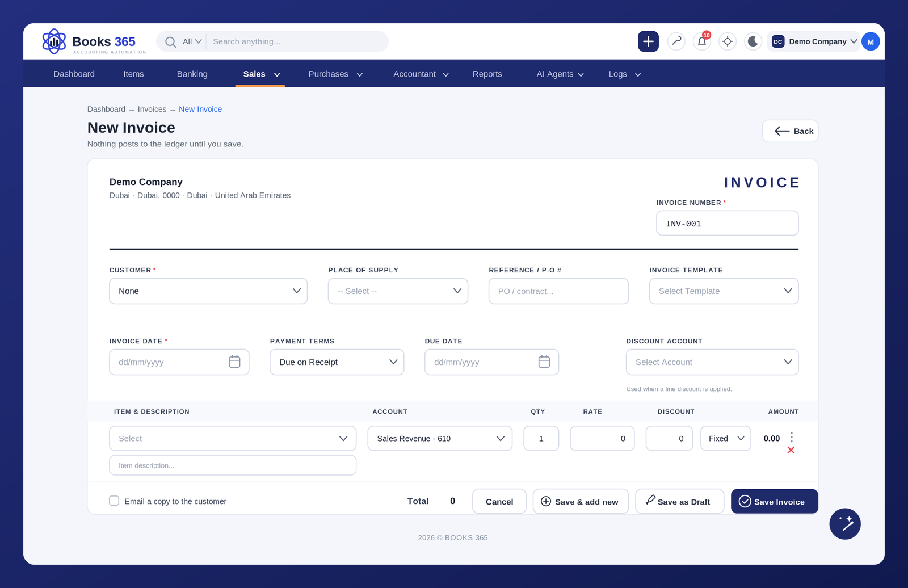
Task: Open the Customer dropdown showing None
Action: [208, 291]
